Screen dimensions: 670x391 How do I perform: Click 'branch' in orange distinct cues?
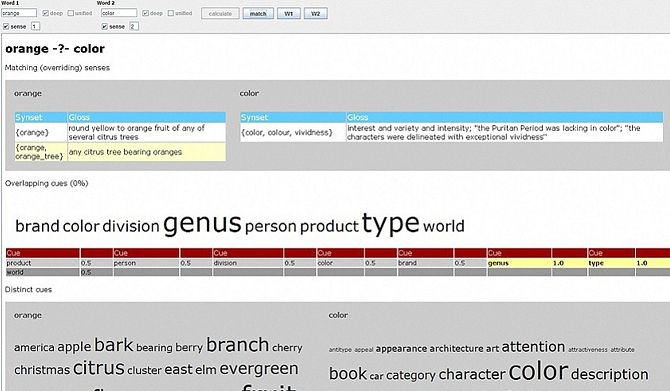[x=238, y=345]
